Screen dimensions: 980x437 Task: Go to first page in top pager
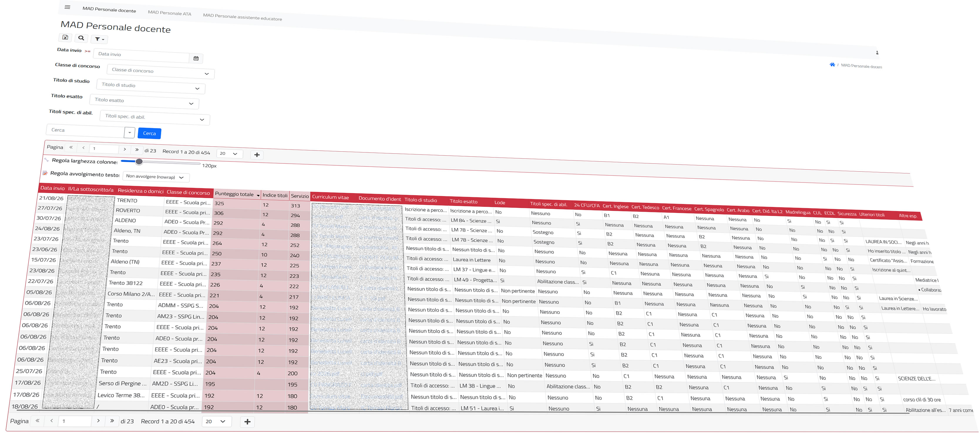pyautogui.click(x=71, y=147)
